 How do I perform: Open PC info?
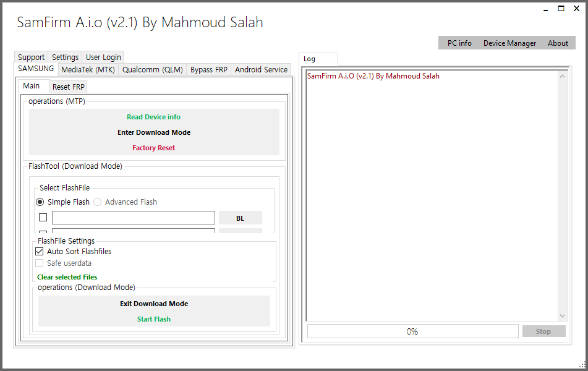(459, 43)
